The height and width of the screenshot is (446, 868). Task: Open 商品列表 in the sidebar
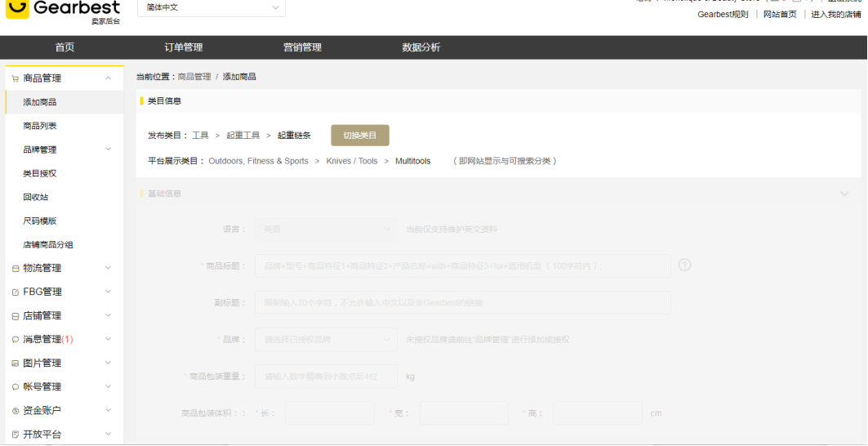40,126
